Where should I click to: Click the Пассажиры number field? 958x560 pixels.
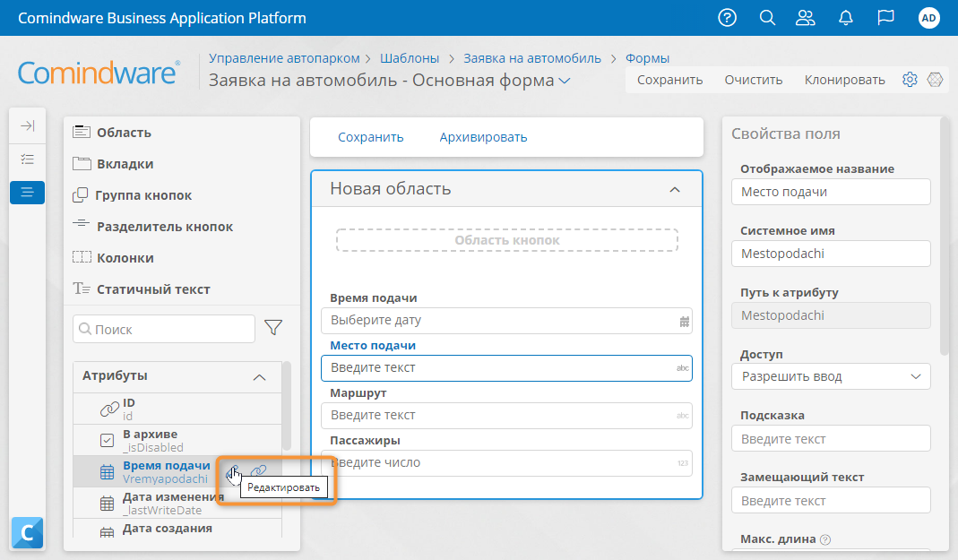click(x=506, y=463)
